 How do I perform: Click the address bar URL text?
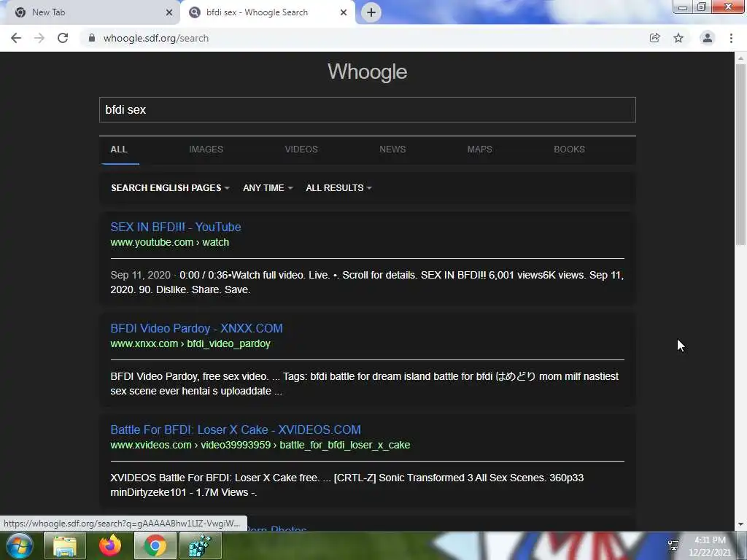(x=156, y=38)
